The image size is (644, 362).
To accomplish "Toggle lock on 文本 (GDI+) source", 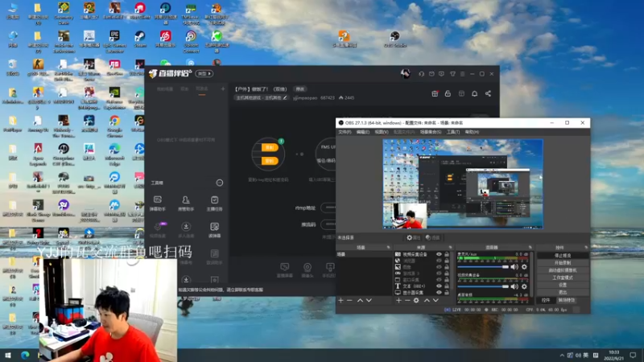I will click(447, 286).
